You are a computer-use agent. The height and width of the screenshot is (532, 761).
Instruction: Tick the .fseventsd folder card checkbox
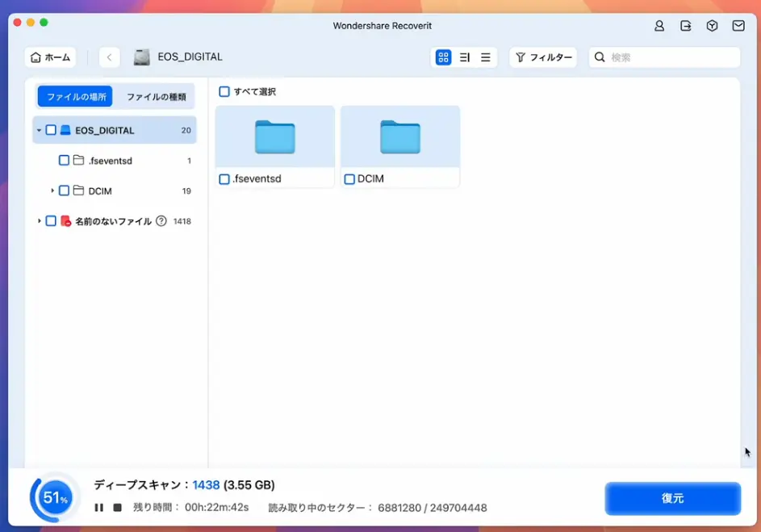[224, 179]
